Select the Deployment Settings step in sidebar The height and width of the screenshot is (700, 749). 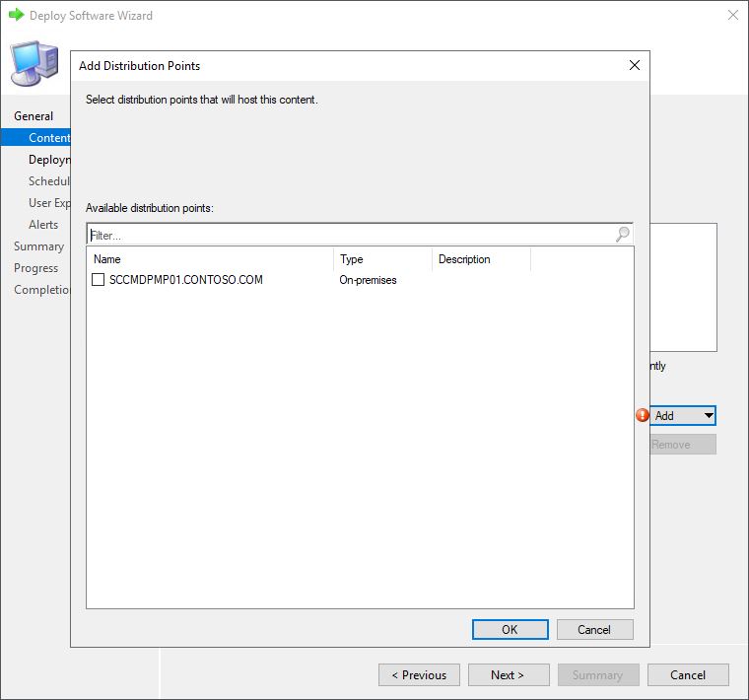(x=49, y=160)
